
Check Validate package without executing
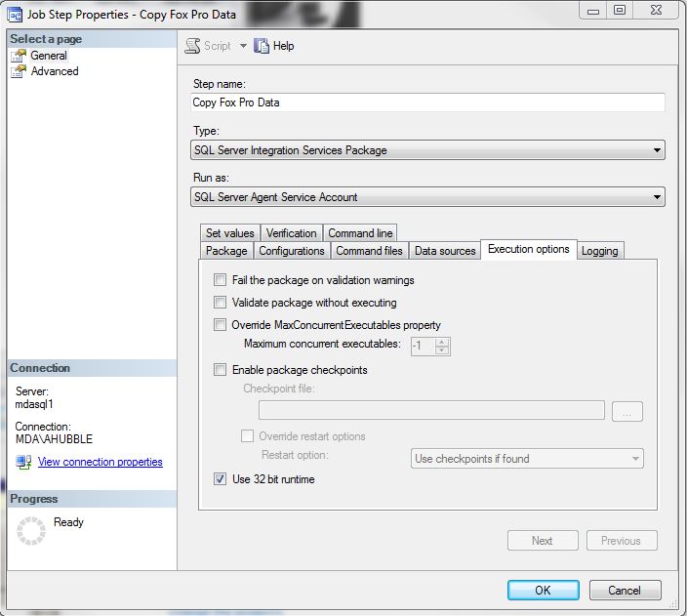220,302
